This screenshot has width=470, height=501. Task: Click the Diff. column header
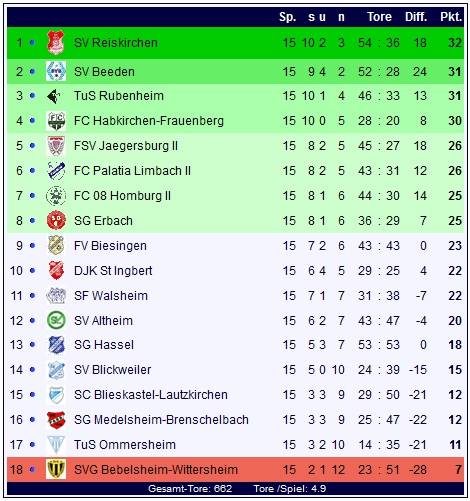(x=416, y=17)
